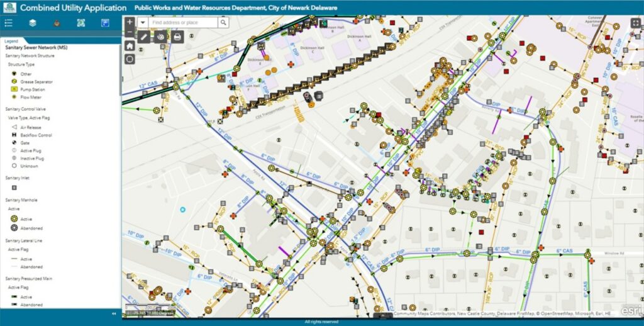Collapse the side panel with double arrows
The image size is (644, 326).
pos(114,313)
